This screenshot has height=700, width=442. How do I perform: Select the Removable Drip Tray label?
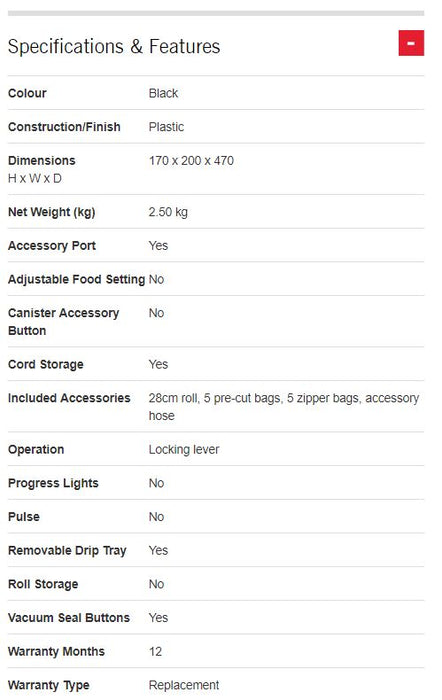click(x=67, y=550)
